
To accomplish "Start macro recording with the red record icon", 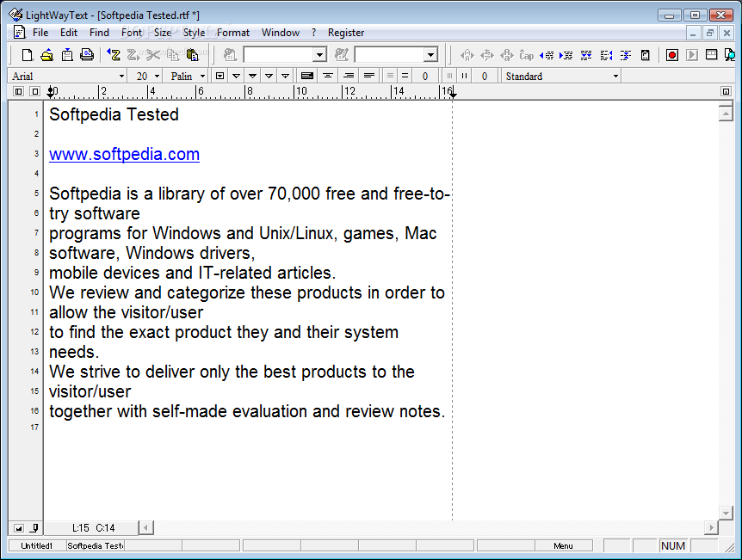I will pyautogui.click(x=671, y=55).
